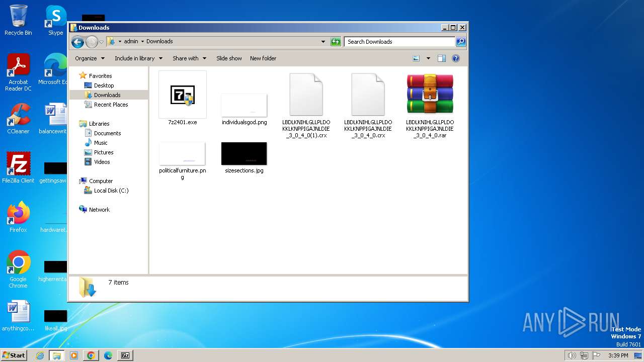Open 7-Zip taskbar item
Image resolution: width=644 pixels, height=362 pixels.
[x=125, y=355]
